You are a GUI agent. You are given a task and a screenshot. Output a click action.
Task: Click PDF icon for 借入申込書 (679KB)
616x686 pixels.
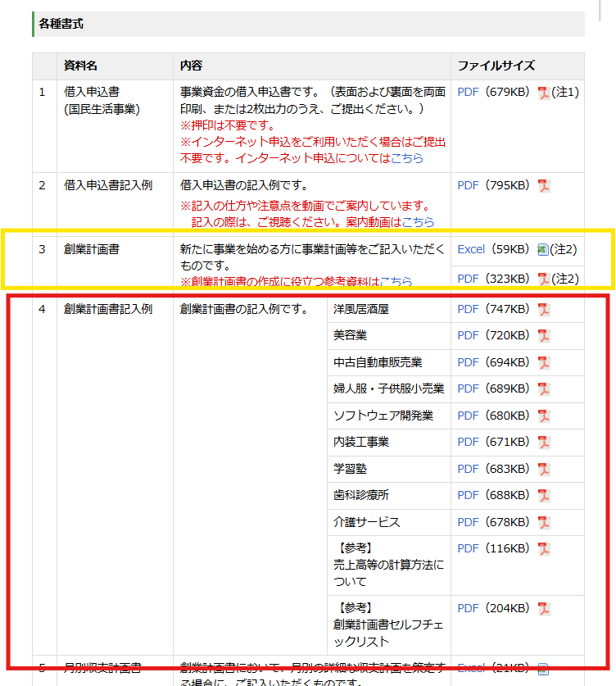(543, 93)
